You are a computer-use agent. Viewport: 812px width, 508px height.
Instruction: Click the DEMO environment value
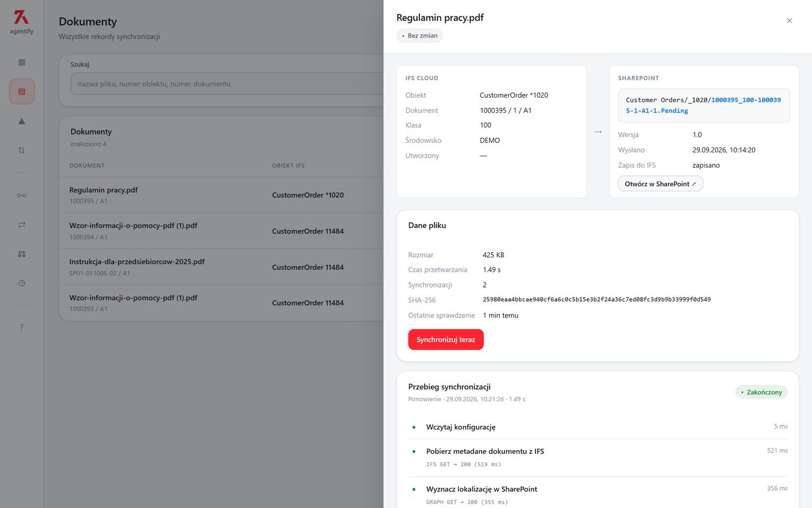pyautogui.click(x=490, y=140)
